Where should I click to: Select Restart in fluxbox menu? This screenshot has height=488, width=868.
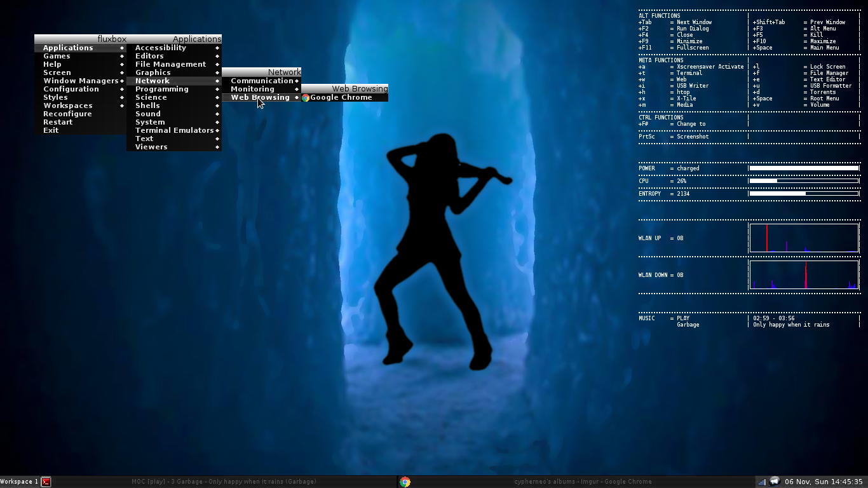[x=80, y=123]
